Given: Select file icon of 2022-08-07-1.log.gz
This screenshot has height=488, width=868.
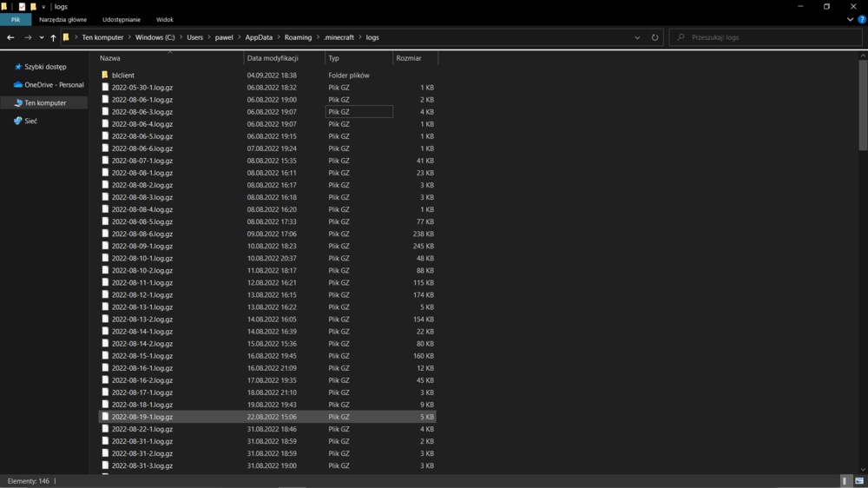Looking at the screenshot, I should pos(105,160).
